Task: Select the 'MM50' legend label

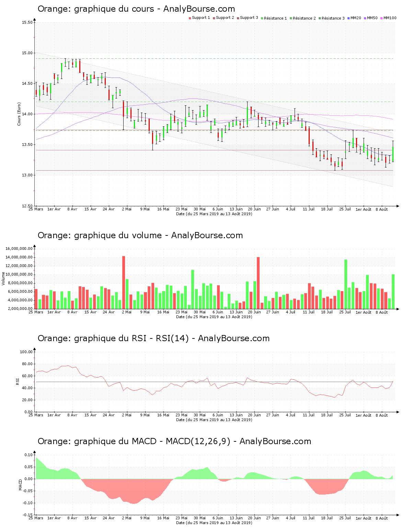Action: 372,18
